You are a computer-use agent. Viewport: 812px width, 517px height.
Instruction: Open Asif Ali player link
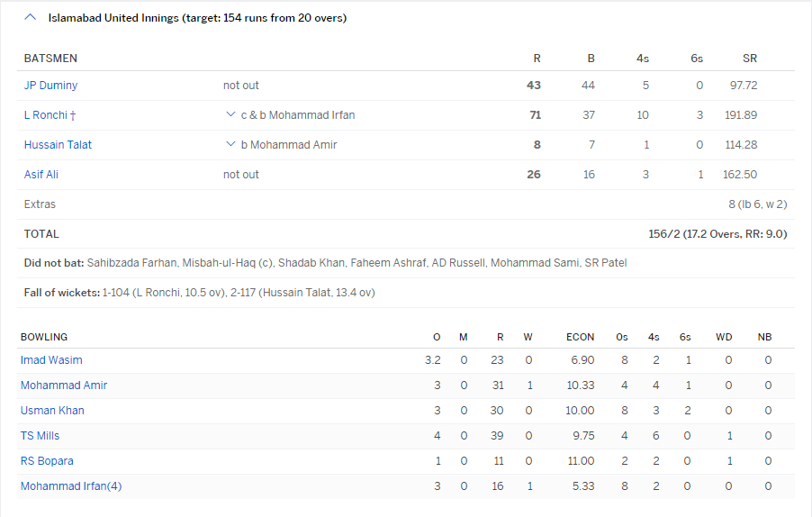click(x=41, y=175)
